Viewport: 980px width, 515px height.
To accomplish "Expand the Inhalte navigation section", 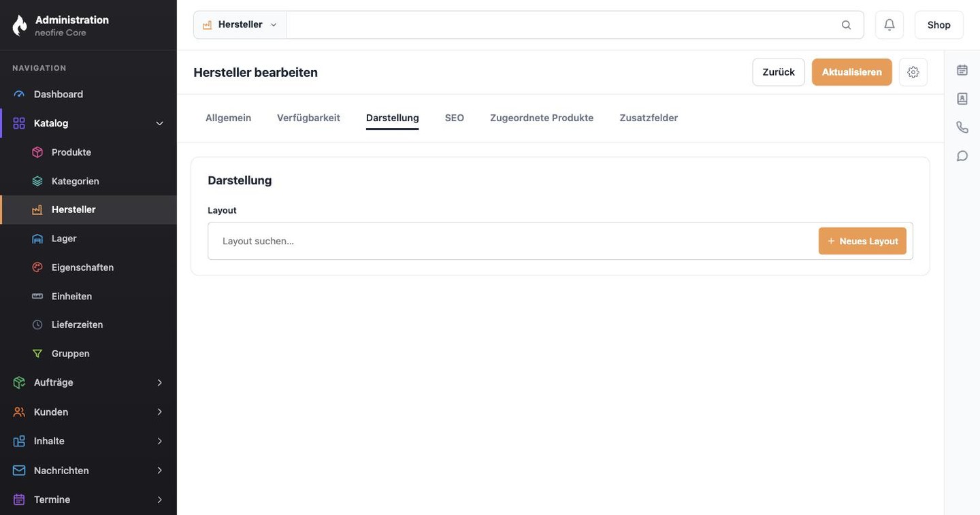I will point(160,442).
